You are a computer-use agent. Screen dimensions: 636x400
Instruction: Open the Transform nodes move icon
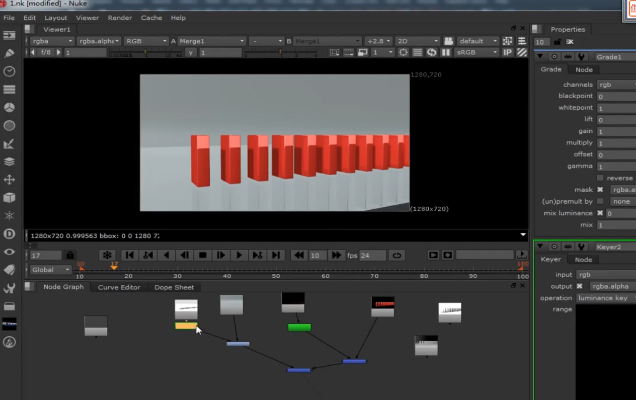(9, 179)
